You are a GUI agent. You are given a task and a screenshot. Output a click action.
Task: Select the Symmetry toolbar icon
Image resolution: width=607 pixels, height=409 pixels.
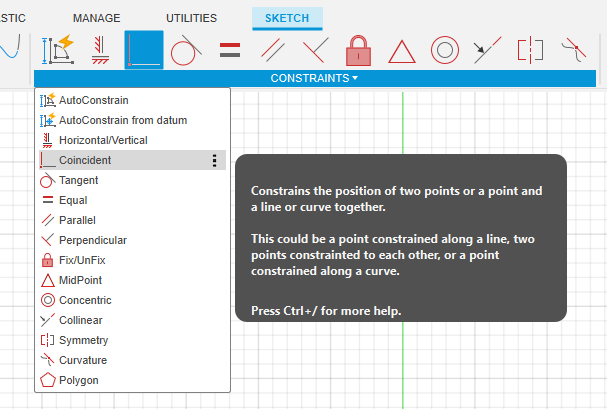[529, 49]
